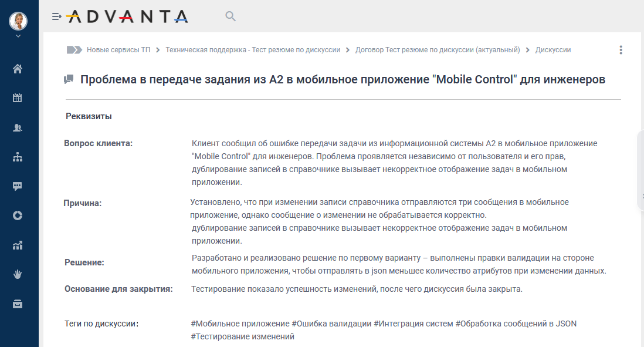Navigate to 'Дискуссии' breadcrumb
Screen dimensions: 644x347
click(x=553, y=50)
